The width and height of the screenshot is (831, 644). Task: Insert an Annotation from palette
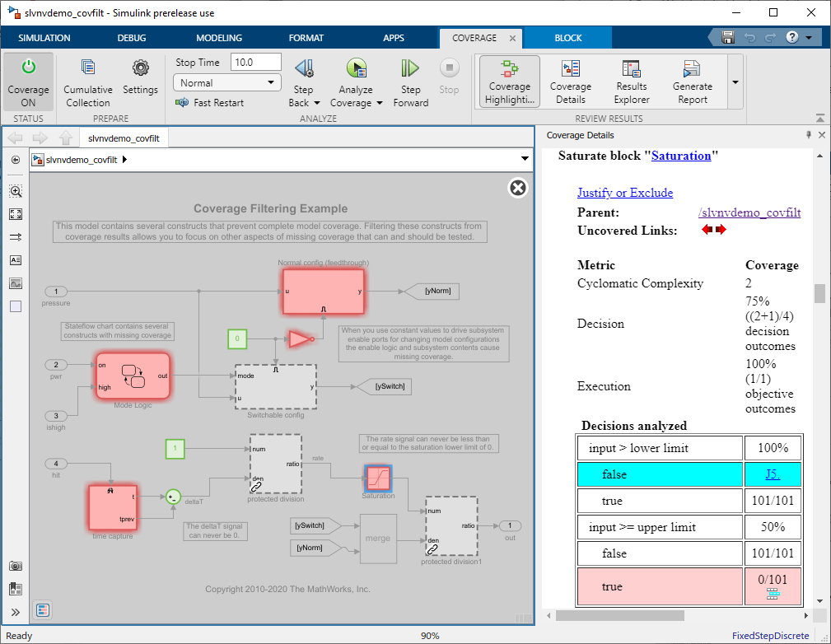[x=16, y=260]
